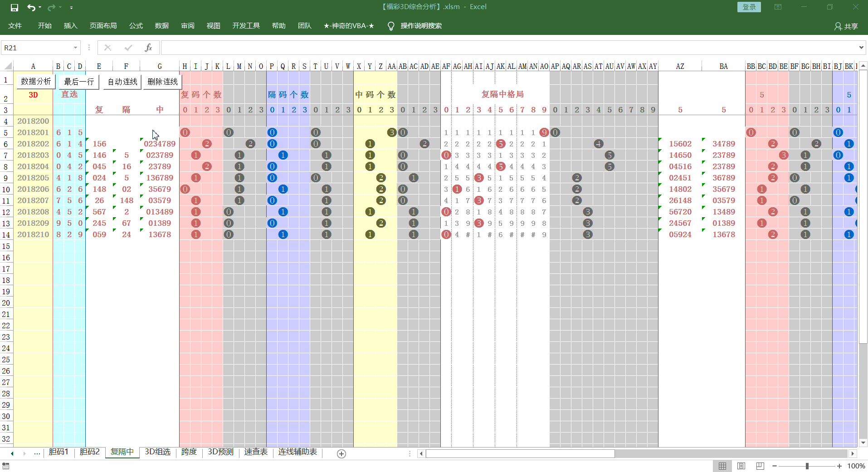Open the 公式 ribbon tab
868x472 pixels.
[x=136, y=26]
